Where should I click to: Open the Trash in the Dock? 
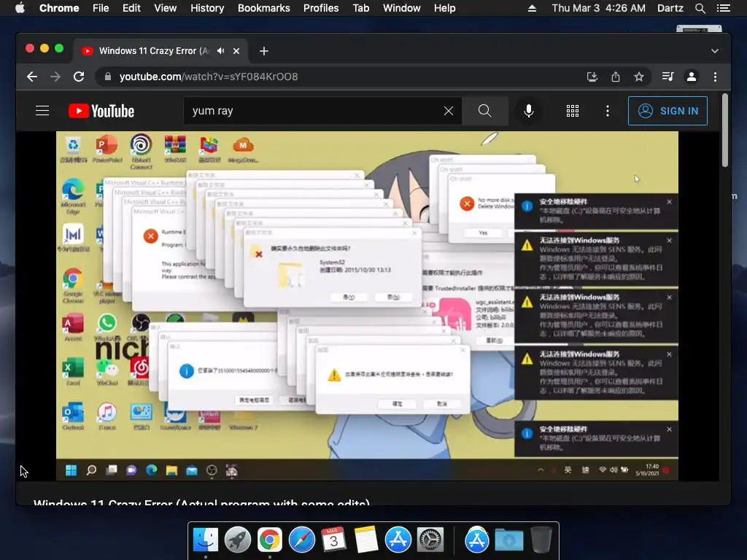click(x=541, y=540)
